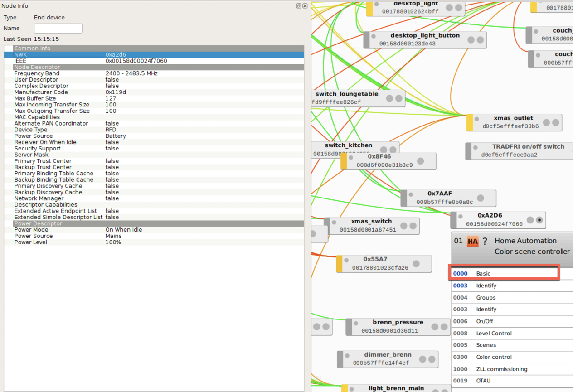Toggle the dotted circle button on 0xA2D6 node
This screenshot has height=392, width=573.
[x=539, y=220]
